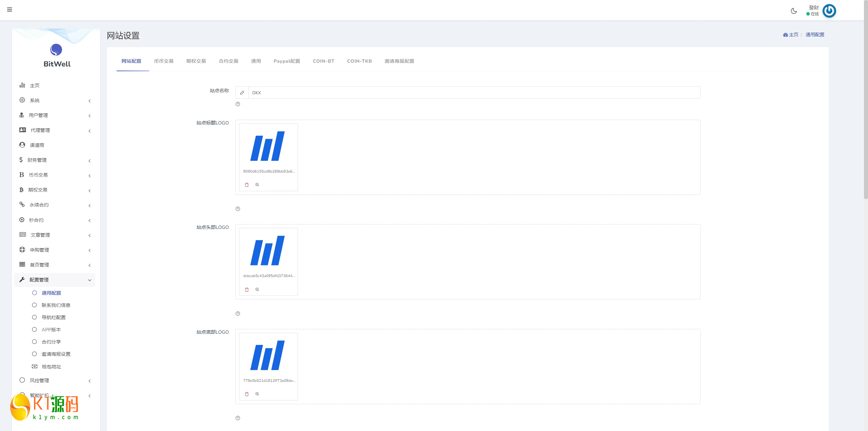The image size is (868, 431).
Task: Switch to dark mode moon icon
Action: (x=794, y=11)
